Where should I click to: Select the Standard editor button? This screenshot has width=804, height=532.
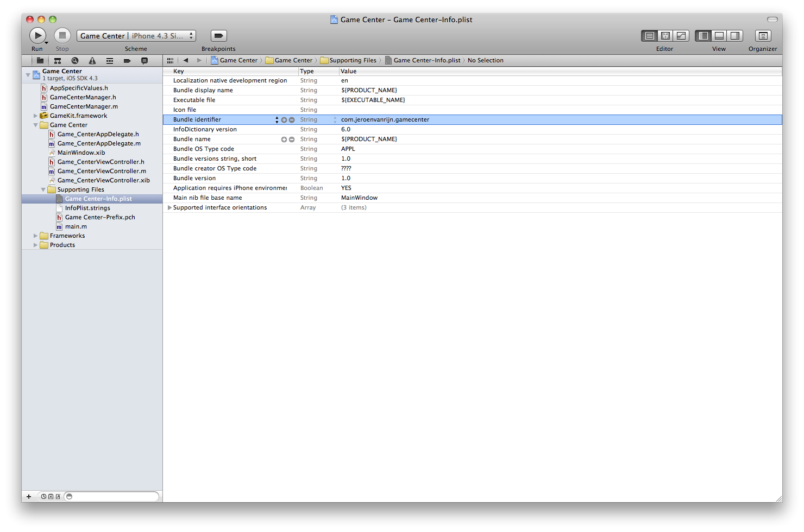tap(649, 36)
